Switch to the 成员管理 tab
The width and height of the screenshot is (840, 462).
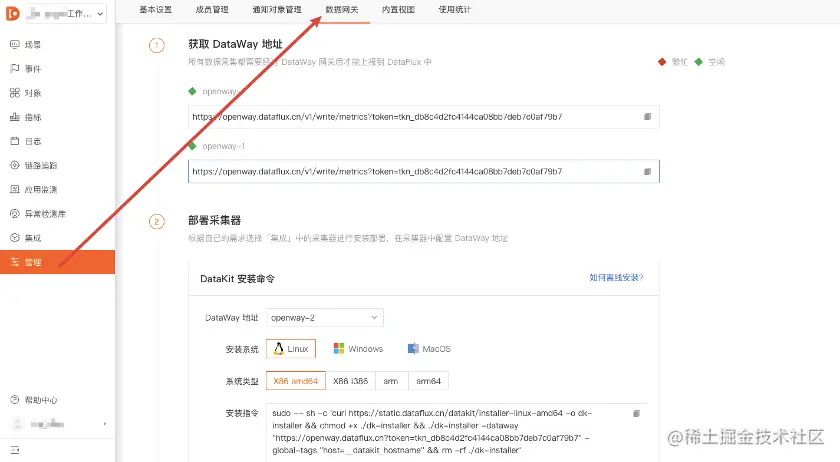tap(212, 10)
